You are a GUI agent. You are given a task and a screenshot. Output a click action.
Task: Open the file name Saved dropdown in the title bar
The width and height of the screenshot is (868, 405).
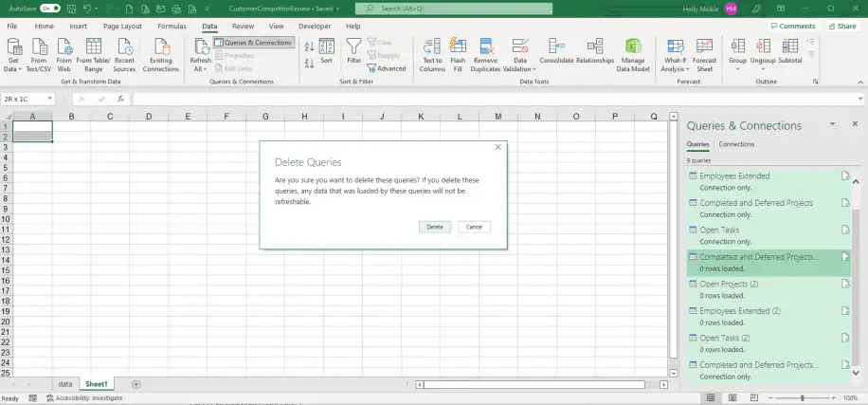337,9
